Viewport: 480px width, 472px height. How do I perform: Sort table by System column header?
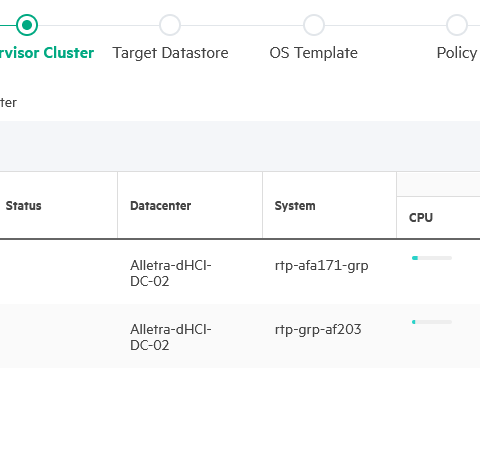tap(295, 206)
